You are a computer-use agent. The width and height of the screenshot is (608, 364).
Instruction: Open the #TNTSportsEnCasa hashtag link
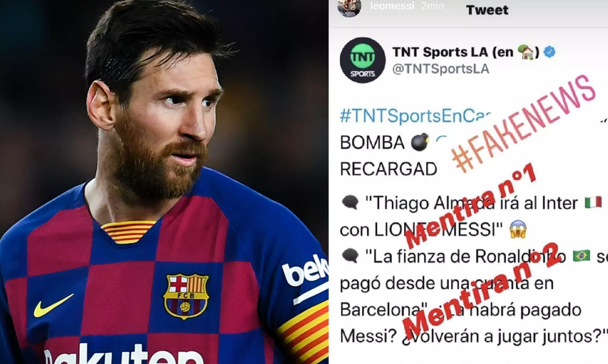pos(415,116)
